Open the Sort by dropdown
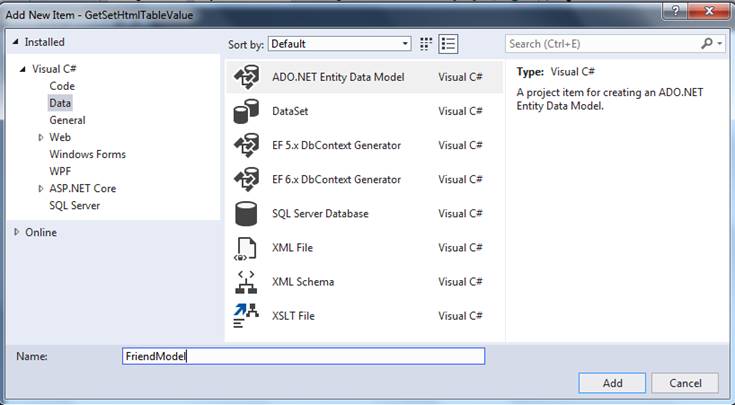The width and height of the screenshot is (735, 405). (x=339, y=44)
